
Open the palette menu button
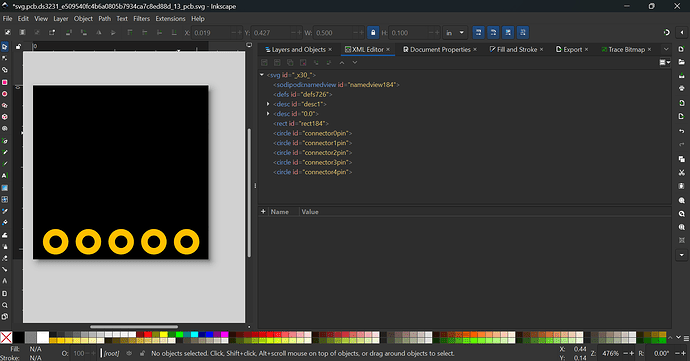coord(686,338)
